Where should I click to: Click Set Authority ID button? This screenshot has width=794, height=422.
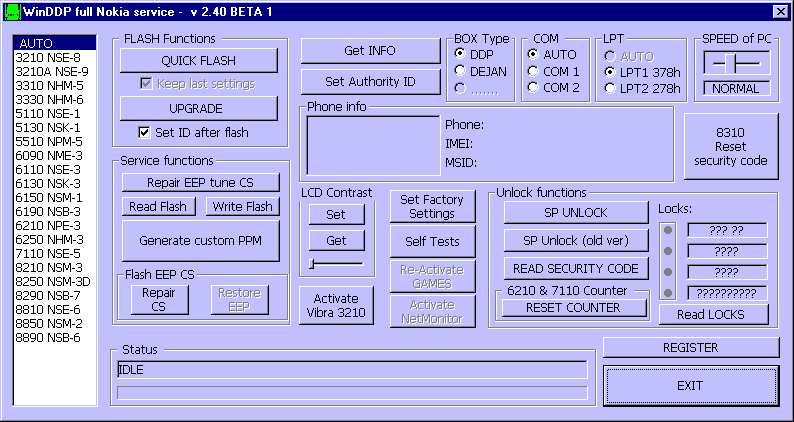tap(370, 82)
